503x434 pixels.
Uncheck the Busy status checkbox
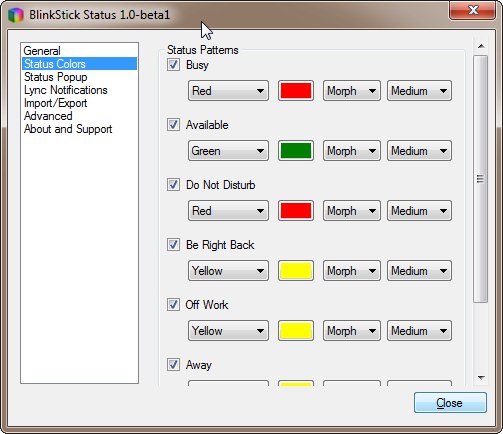173,65
